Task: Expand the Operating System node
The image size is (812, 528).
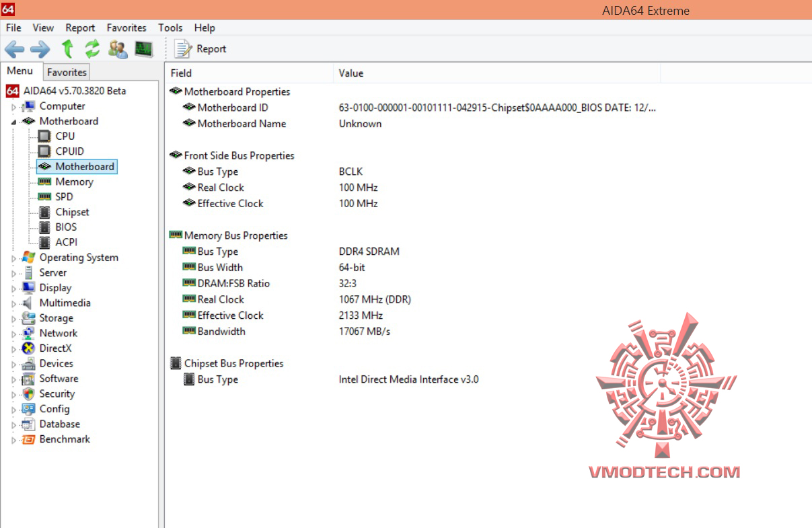Action: coord(14,258)
